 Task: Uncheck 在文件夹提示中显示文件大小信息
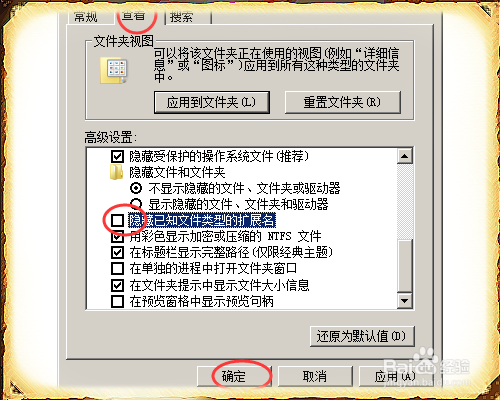[x=117, y=285]
